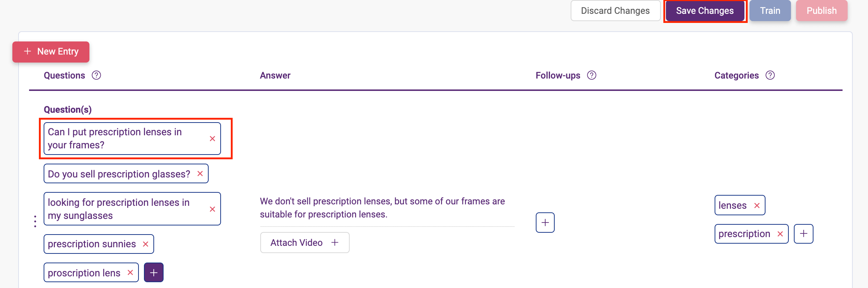Remove the 'Can I put prescription lenses' question
The width and height of the screenshot is (868, 288).
click(x=213, y=139)
